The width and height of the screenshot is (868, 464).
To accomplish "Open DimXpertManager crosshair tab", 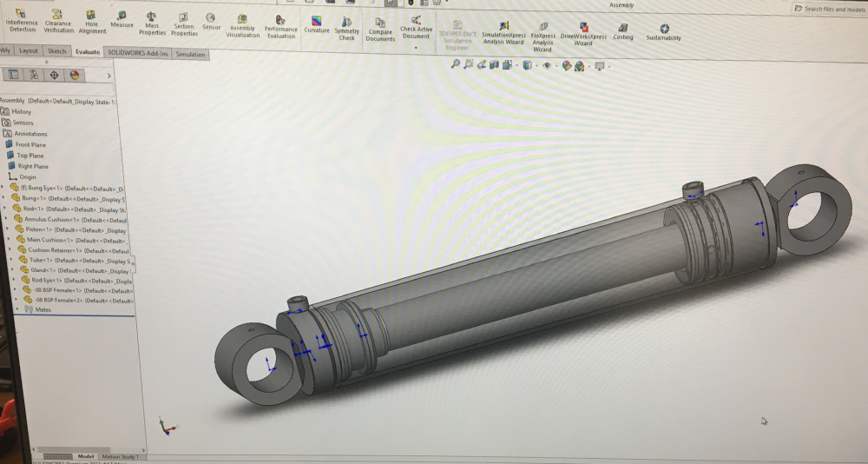I will [54, 75].
